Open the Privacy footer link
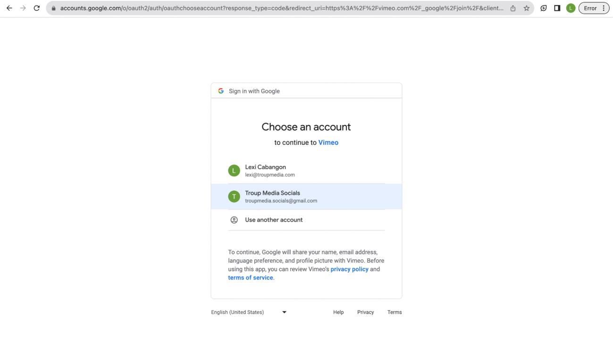 click(365, 312)
